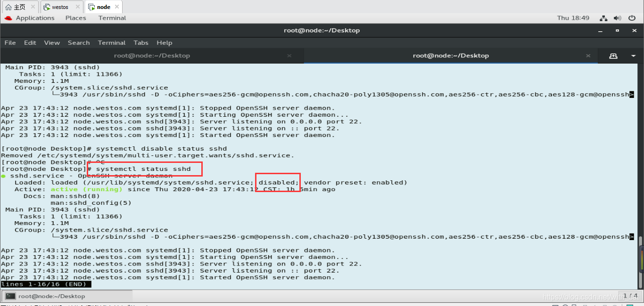The width and height of the screenshot is (644, 306).
Task: Click the node tab VM icon
Action: point(91,7)
